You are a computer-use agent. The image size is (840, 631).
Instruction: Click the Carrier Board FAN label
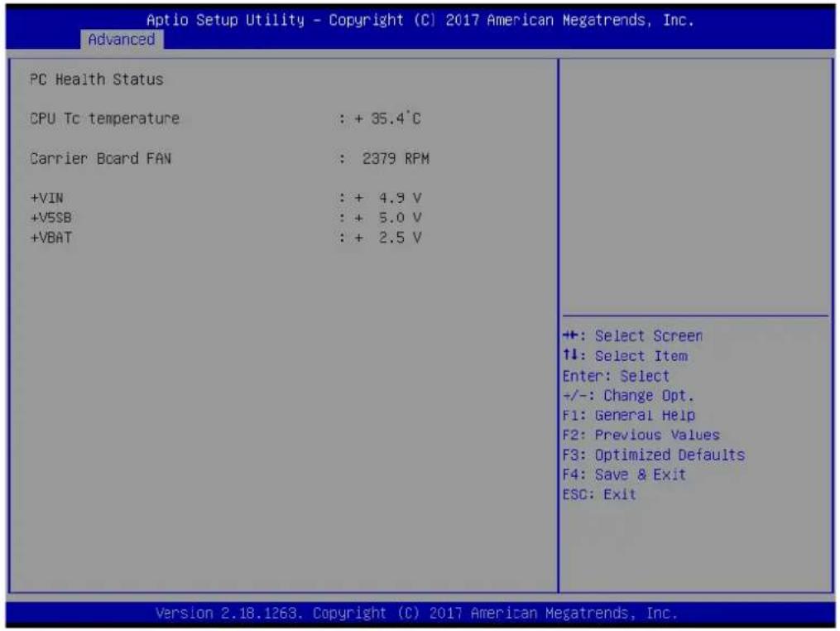point(100,159)
